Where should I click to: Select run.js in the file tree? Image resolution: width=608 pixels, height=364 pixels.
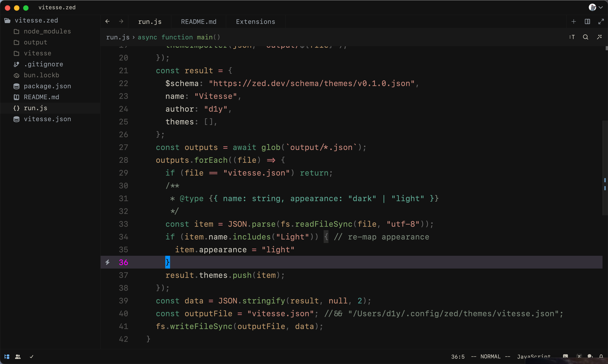[x=50, y=108]
